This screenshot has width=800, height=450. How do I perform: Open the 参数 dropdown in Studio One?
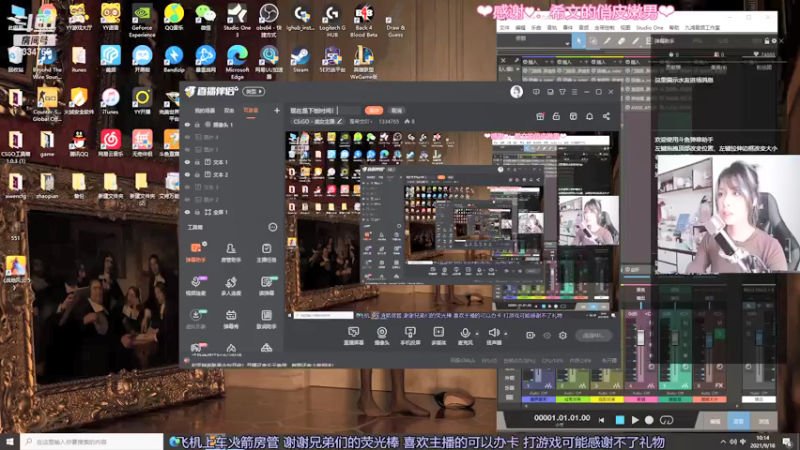point(535,41)
